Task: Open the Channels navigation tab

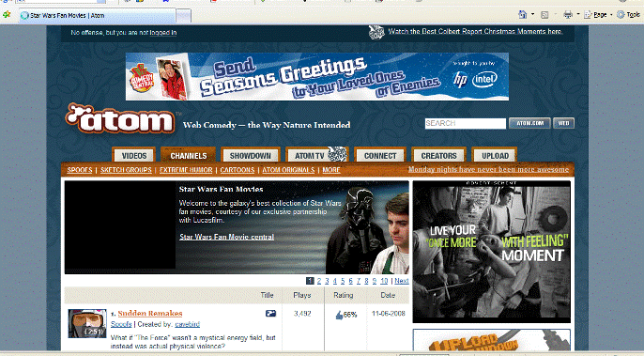Action: pyautogui.click(x=189, y=156)
